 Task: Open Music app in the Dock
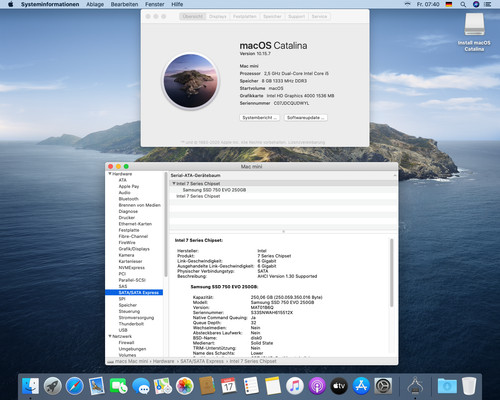[295, 386]
